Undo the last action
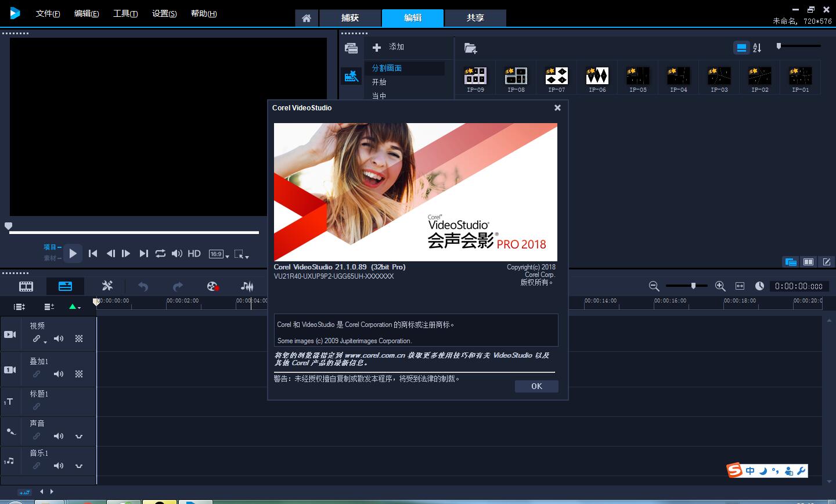This screenshot has height=504, width=836. click(x=143, y=286)
